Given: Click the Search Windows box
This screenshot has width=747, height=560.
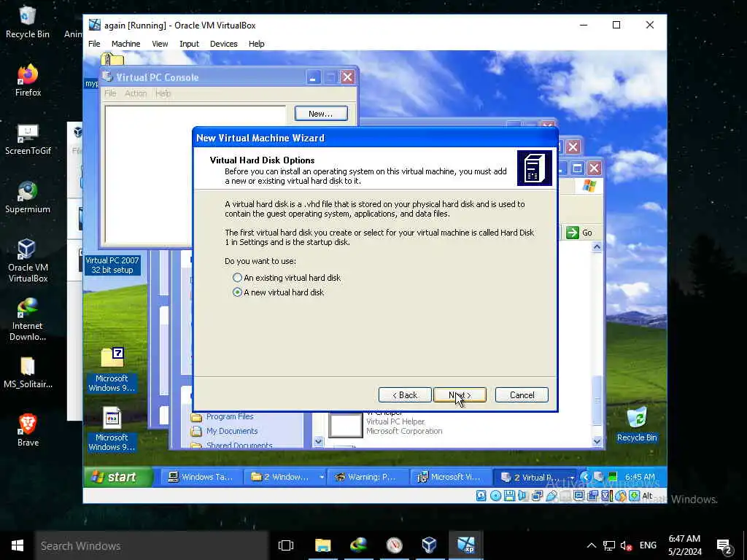Looking at the screenshot, I should coord(152,545).
